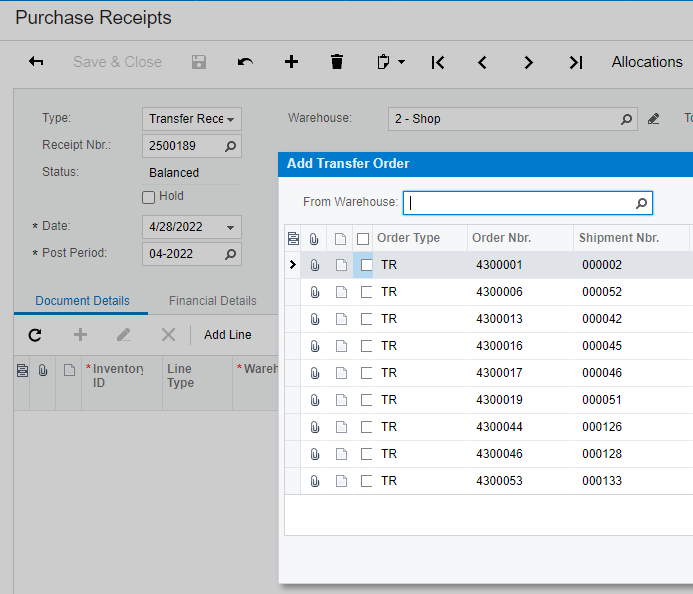This screenshot has height=594, width=693.
Task: Check the box for order 4300044
Action: point(366,427)
